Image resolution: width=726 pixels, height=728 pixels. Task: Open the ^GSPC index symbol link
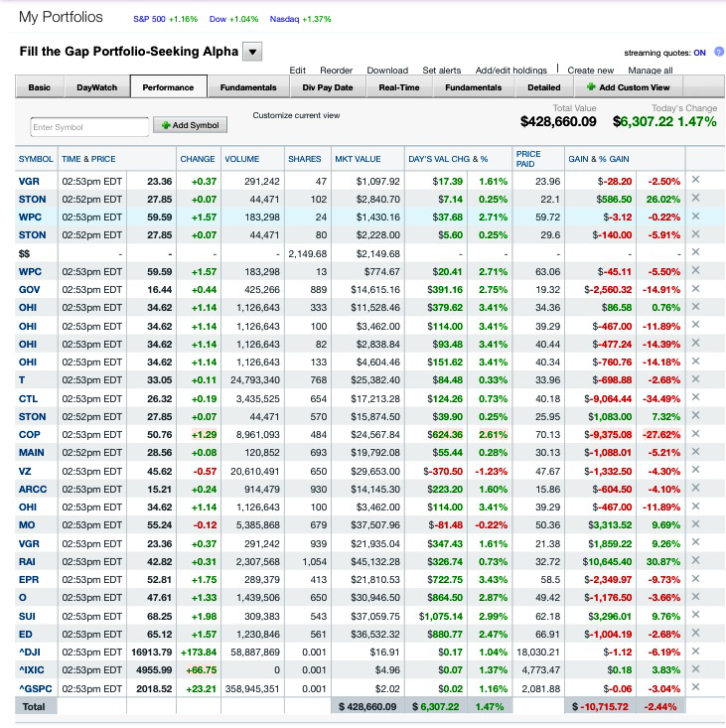36,689
